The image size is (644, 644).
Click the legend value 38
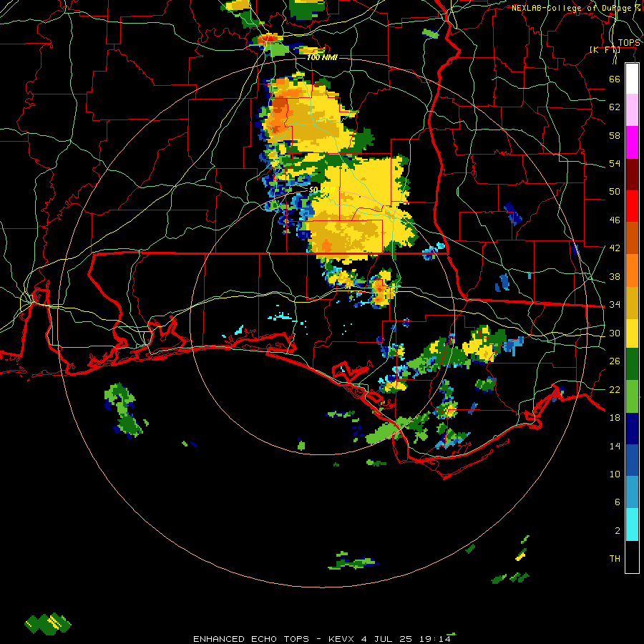(x=615, y=276)
